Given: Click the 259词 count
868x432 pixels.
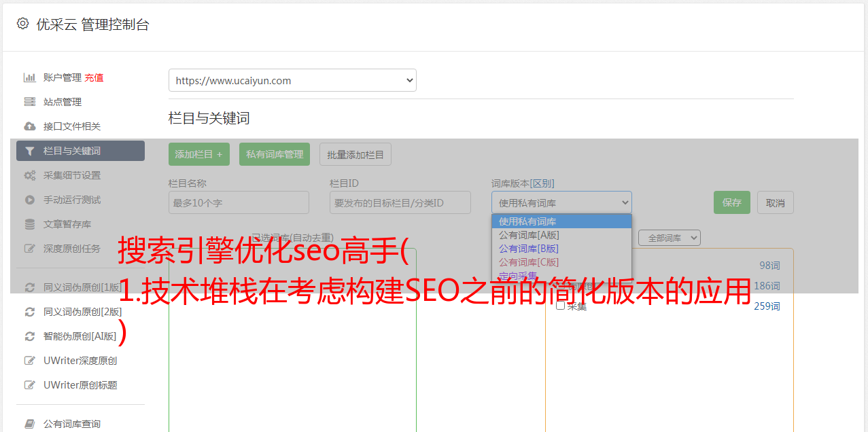Looking at the screenshot, I should [x=767, y=306].
